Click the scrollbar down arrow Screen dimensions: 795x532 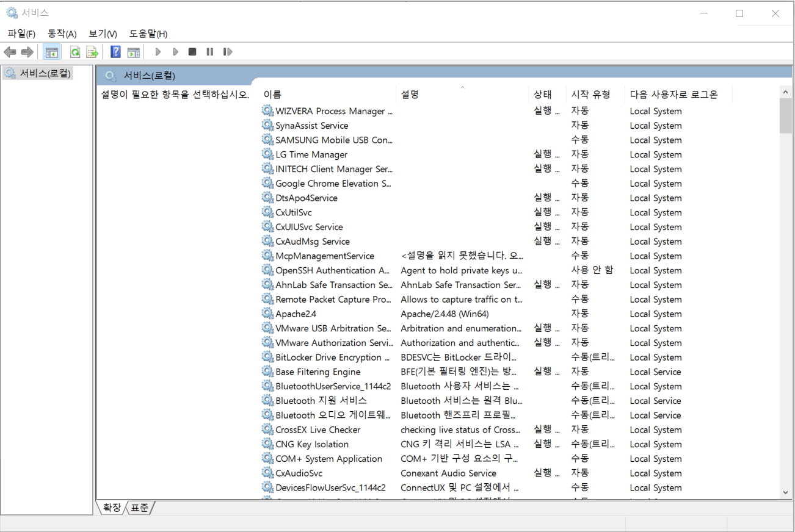point(785,492)
